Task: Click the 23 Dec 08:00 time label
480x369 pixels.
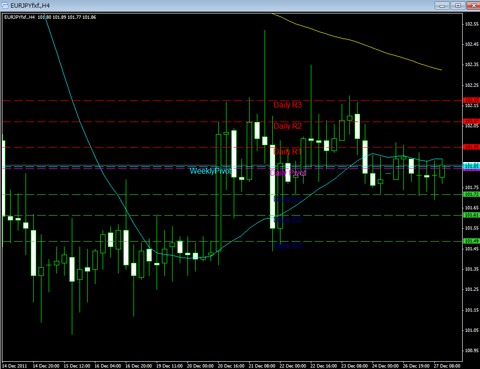Action: click(x=355, y=366)
